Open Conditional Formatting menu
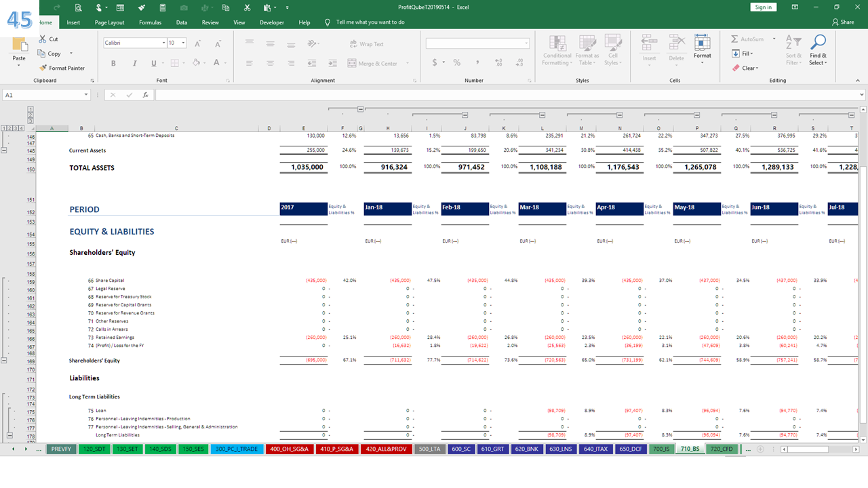Image resolution: width=868 pixels, height=488 pixels. coord(557,50)
